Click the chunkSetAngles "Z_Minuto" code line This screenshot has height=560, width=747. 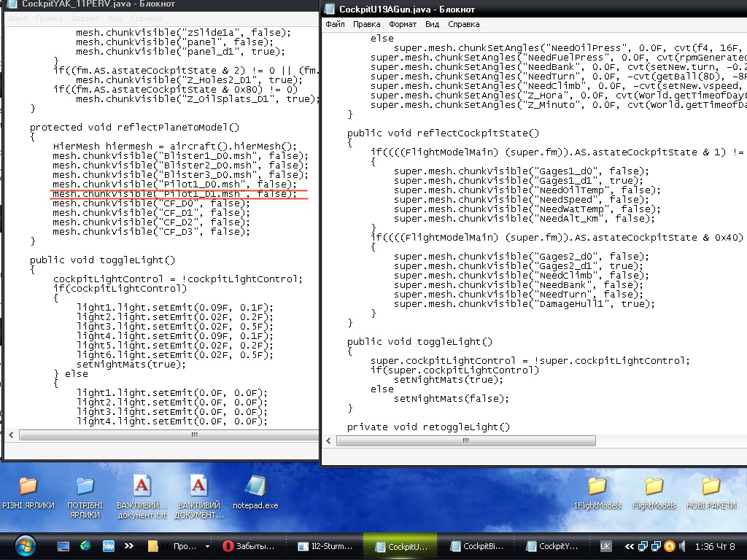(558, 105)
